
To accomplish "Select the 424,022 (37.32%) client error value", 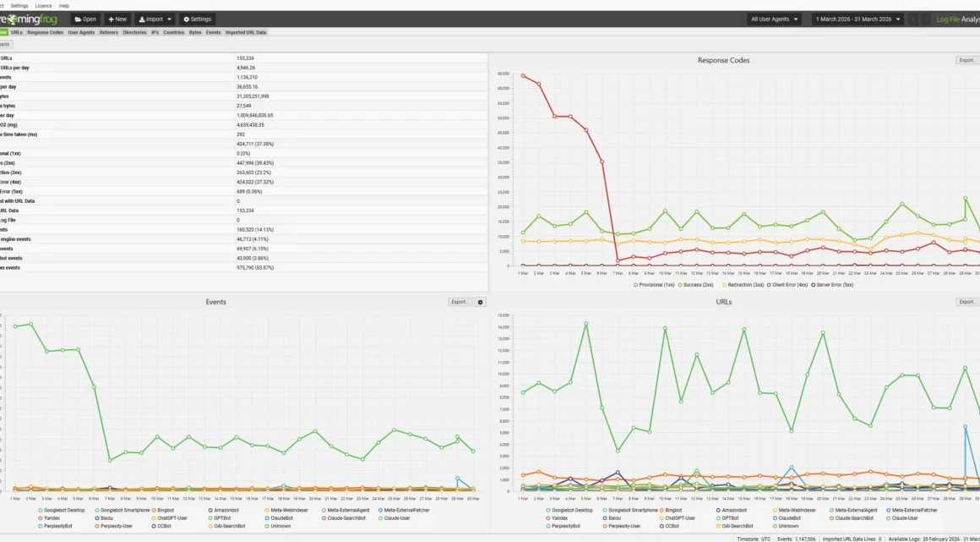I will coord(255,182).
